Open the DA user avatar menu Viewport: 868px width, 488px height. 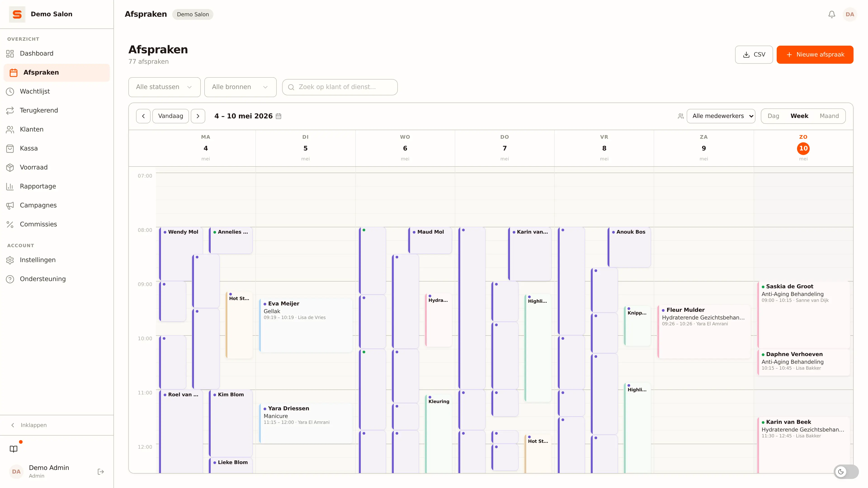[850, 14]
